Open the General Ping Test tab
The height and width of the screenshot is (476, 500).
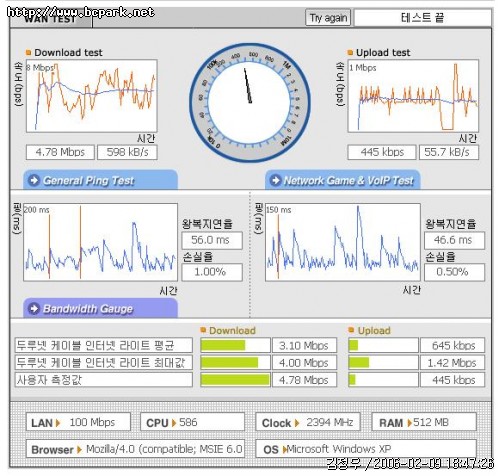[x=100, y=180]
